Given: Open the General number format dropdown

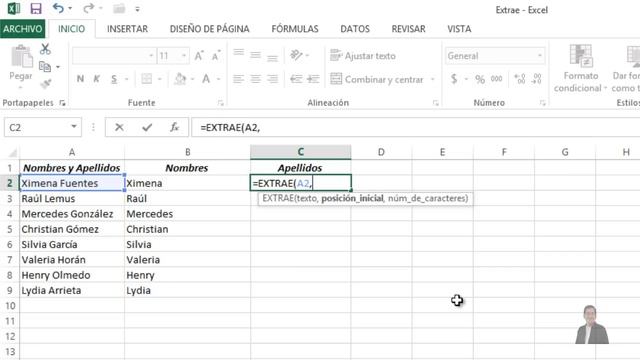Looking at the screenshot, I should [x=540, y=56].
